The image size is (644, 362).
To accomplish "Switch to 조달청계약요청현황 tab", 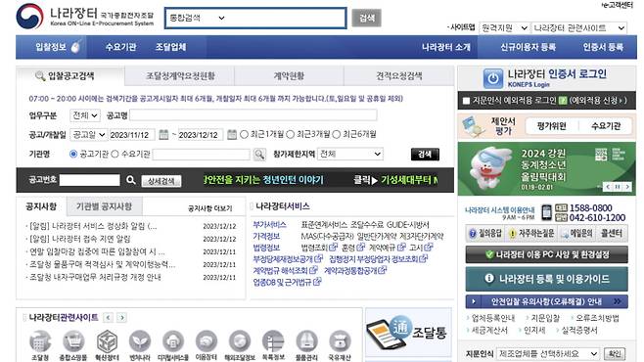I will pyautogui.click(x=180, y=76).
